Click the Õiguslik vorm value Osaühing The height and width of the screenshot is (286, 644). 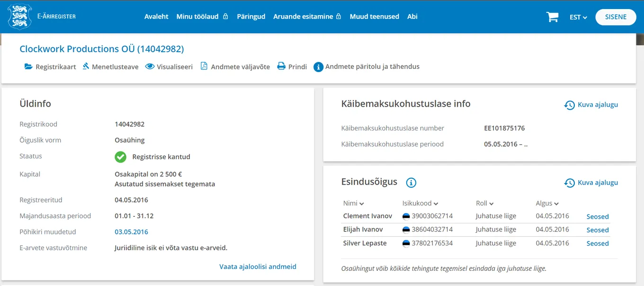click(x=130, y=140)
